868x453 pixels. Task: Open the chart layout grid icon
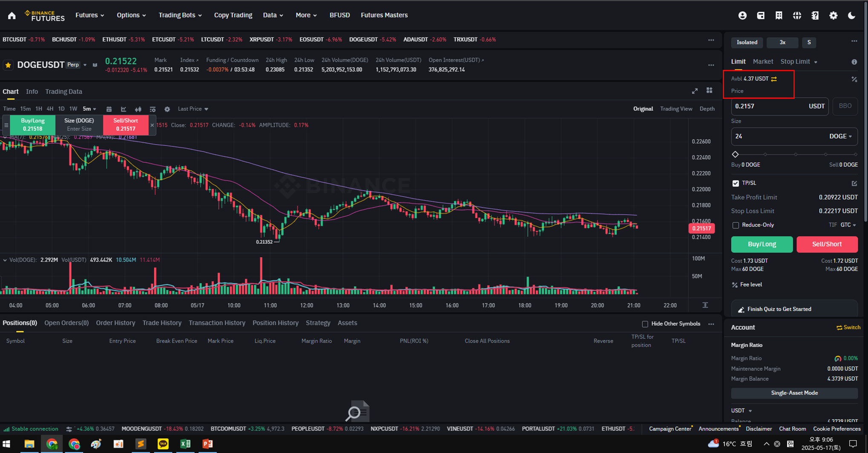coord(709,90)
